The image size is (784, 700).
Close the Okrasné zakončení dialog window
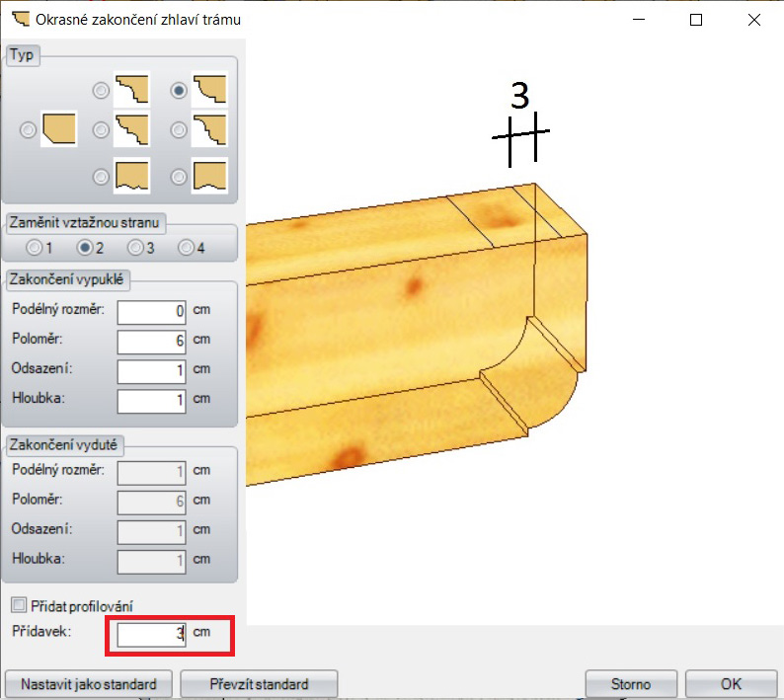pos(754,20)
